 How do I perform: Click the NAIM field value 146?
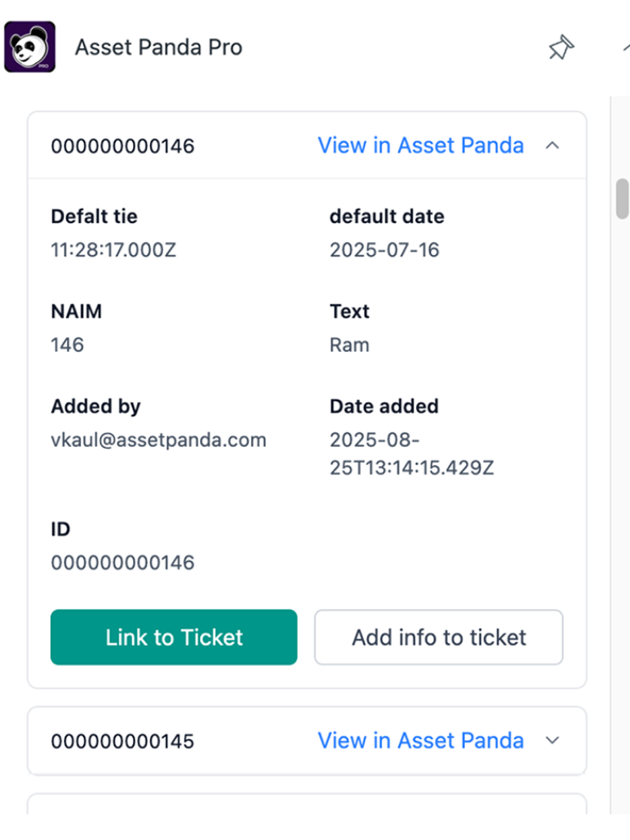click(x=67, y=345)
